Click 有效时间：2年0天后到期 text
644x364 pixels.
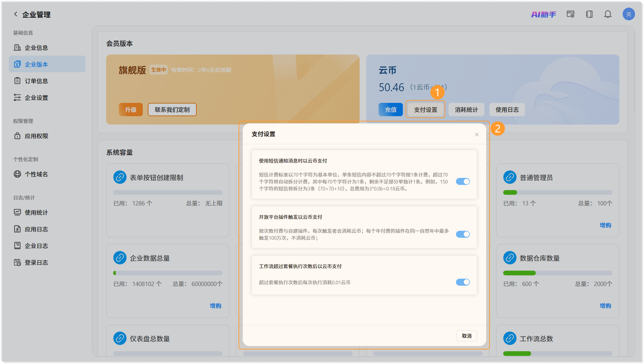pos(201,70)
